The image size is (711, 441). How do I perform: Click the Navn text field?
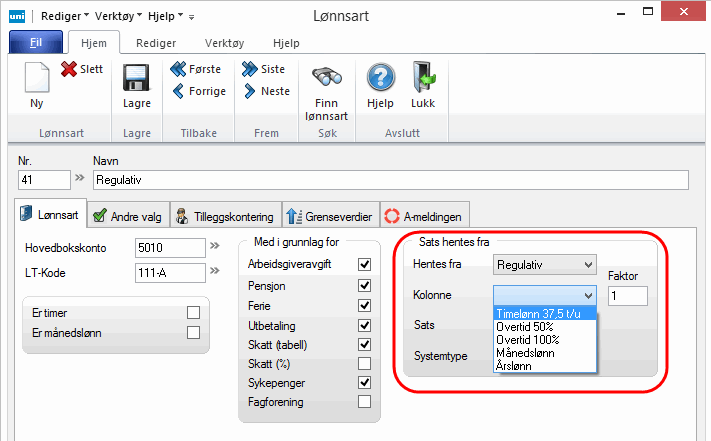click(390, 180)
